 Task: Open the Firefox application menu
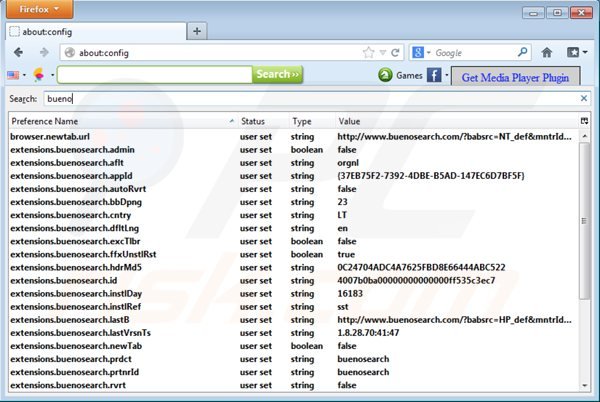(x=39, y=9)
